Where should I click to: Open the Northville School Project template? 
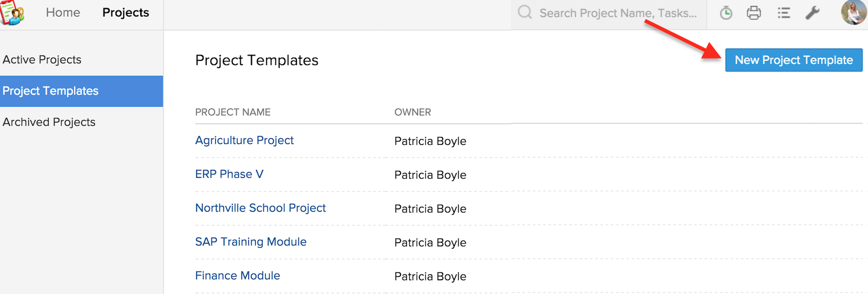click(260, 208)
